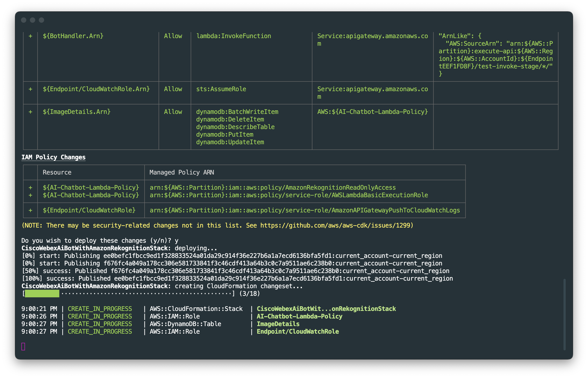The width and height of the screenshot is (588, 378).
Task: Click the plus sign beside ${ImageDetails.Arn}
Action: (31, 112)
